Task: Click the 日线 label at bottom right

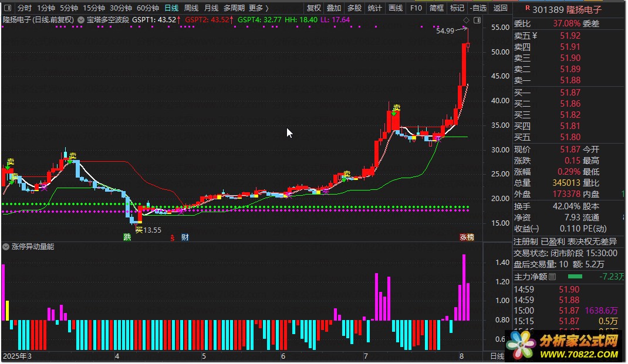Action: pos(497,356)
